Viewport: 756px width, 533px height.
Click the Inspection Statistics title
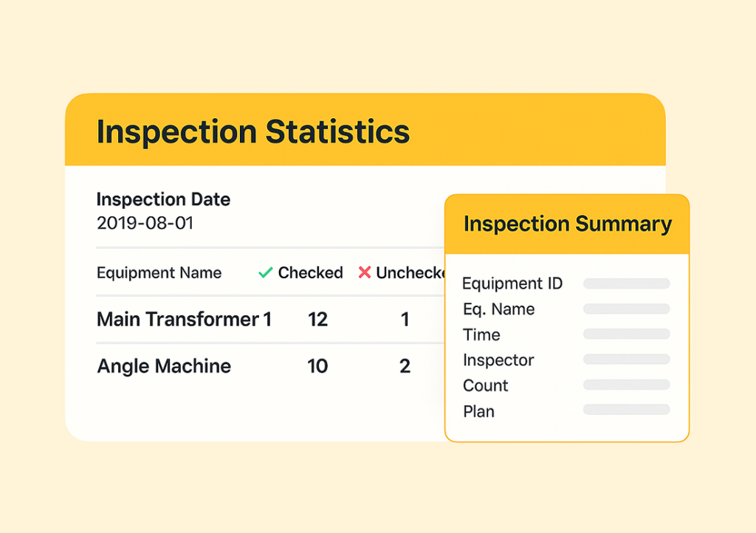252,132
